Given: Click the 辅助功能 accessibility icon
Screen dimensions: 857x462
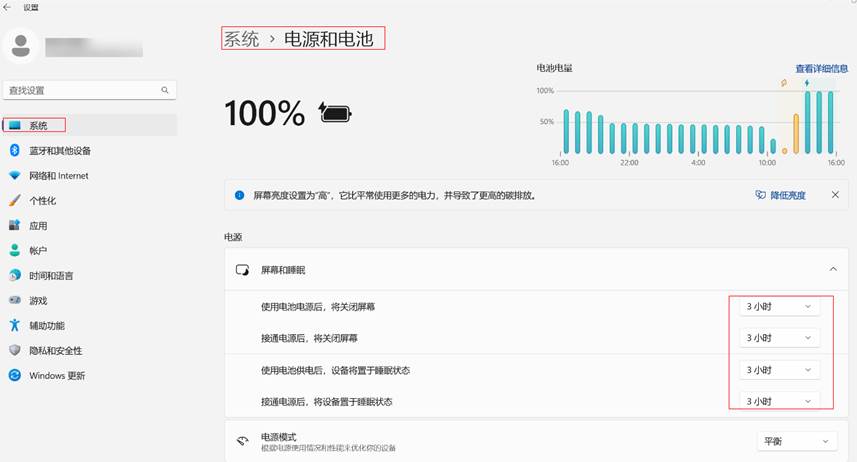Looking at the screenshot, I should click(15, 325).
